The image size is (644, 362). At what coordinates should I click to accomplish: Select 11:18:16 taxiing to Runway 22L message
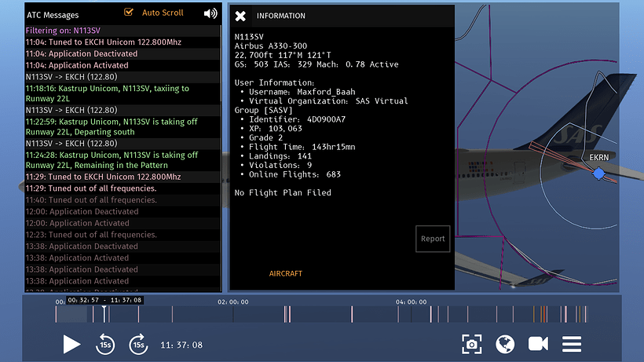123,93
